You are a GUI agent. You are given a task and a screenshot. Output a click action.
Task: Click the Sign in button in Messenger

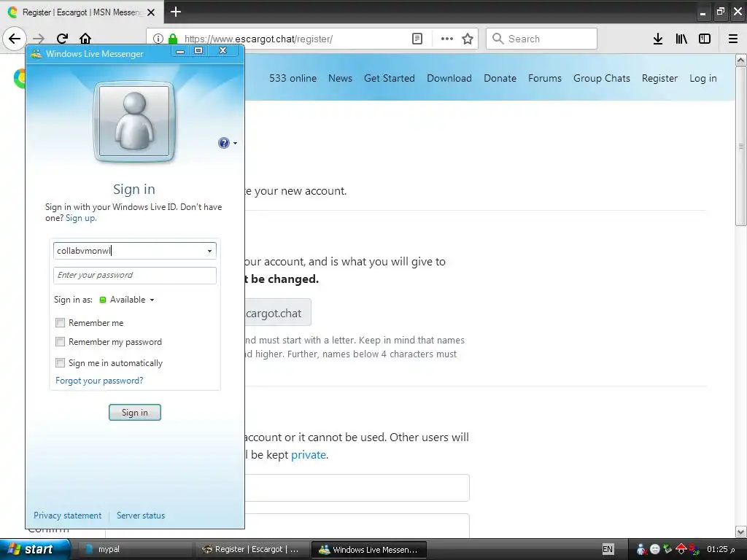coord(135,413)
